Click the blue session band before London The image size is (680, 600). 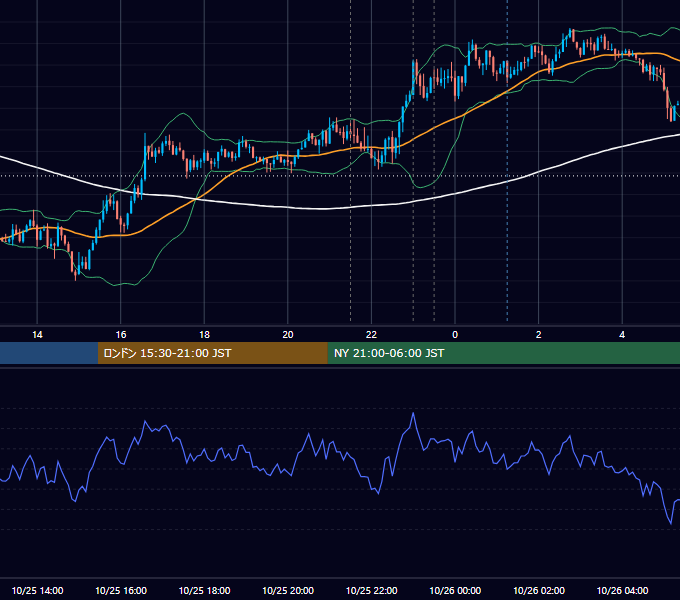(x=49, y=353)
